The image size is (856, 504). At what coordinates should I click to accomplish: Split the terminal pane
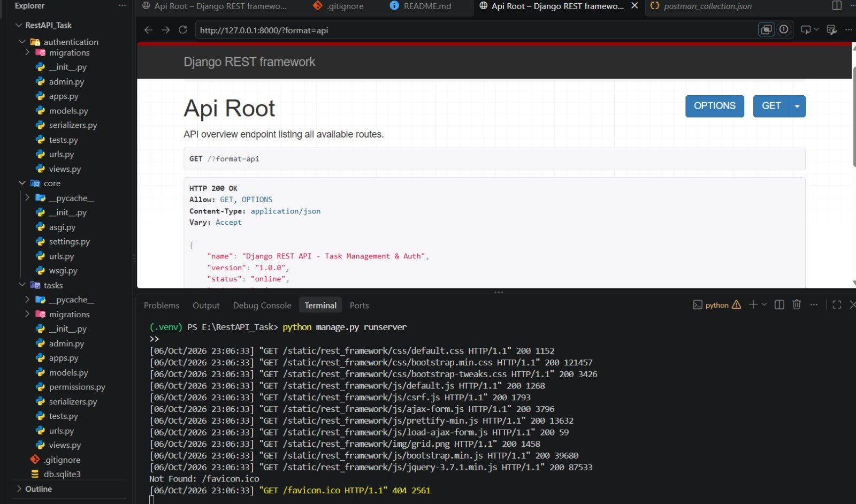click(779, 304)
